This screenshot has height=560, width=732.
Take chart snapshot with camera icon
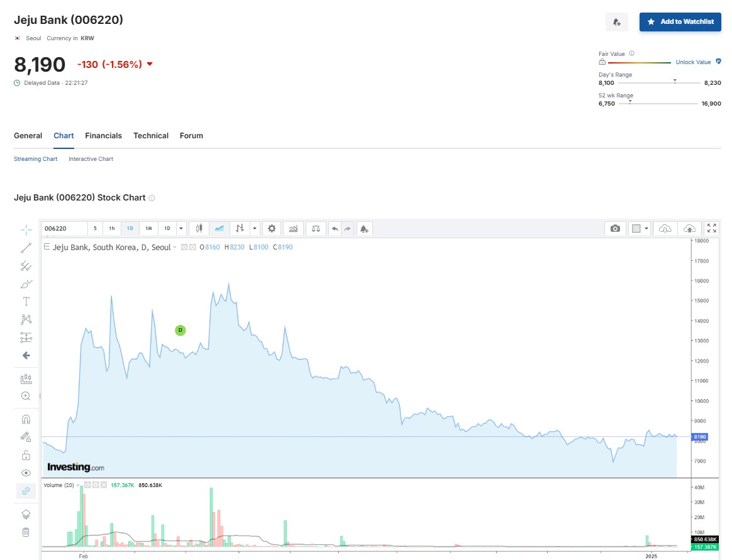(x=615, y=228)
